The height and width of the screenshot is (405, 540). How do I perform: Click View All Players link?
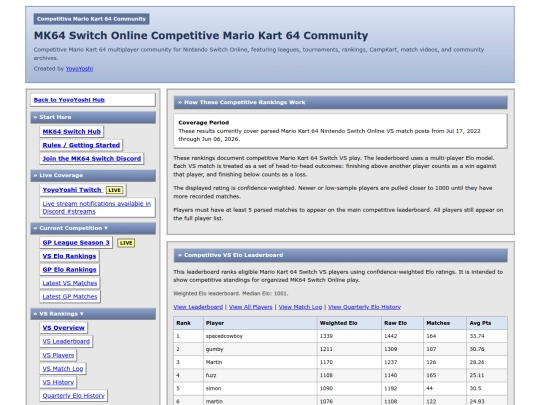click(250, 307)
